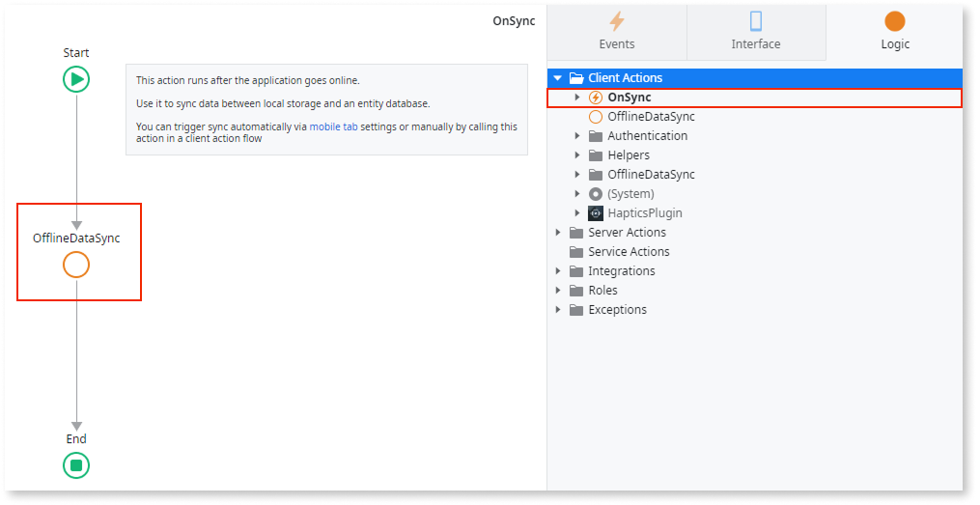Click the OfflineDataSync label on canvas
The height and width of the screenshot is (505, 980).
click(x=76, y=238)
